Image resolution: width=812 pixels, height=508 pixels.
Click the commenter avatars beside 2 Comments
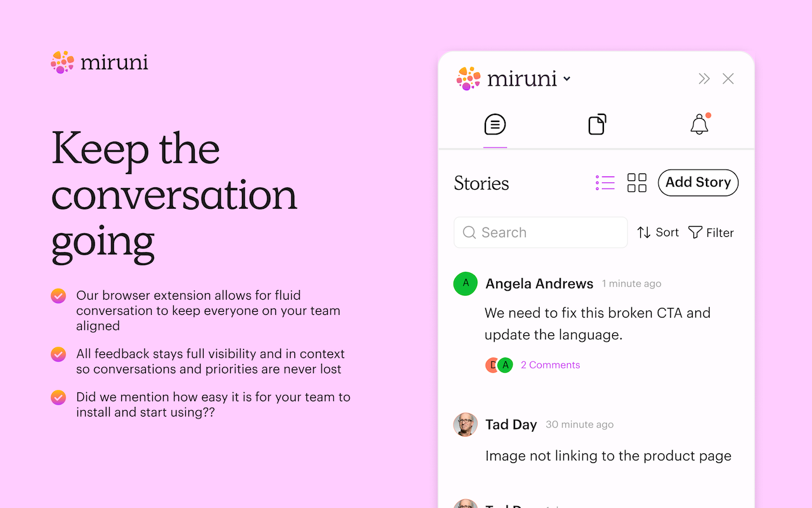click(x=499, y=365)
